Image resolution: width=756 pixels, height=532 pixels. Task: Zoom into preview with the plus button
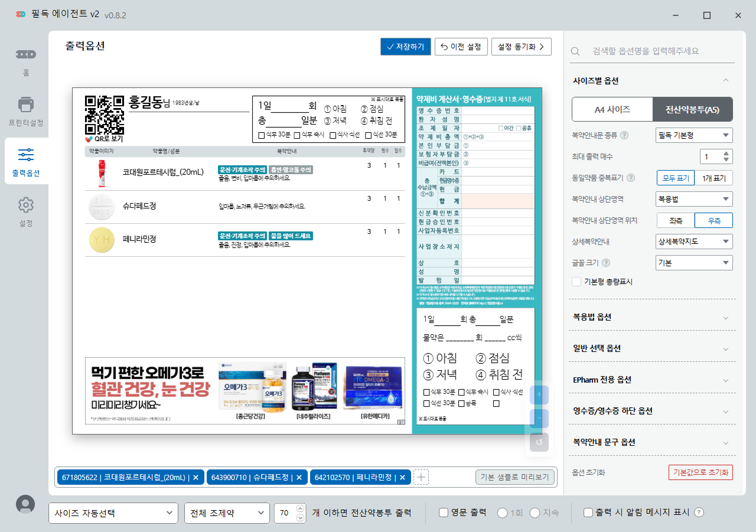point(539,394)
